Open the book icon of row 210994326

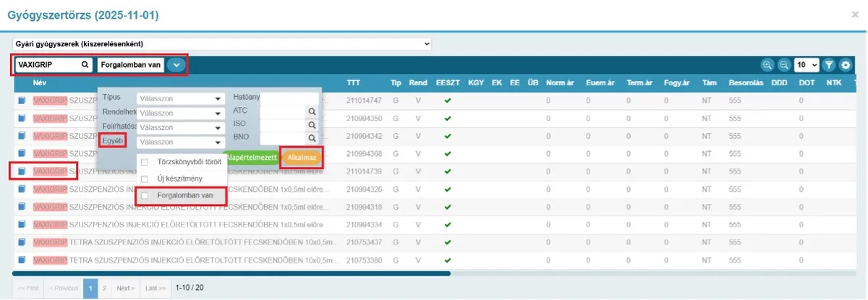tap(22, 189)
